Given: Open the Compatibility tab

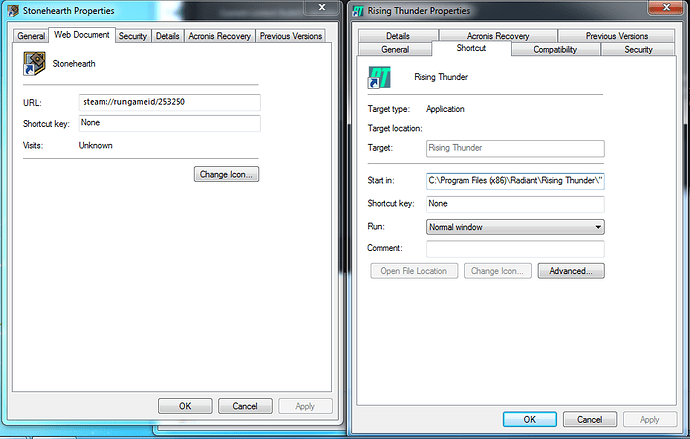Looking at the screenshot, I should click(x=555, y=49).
